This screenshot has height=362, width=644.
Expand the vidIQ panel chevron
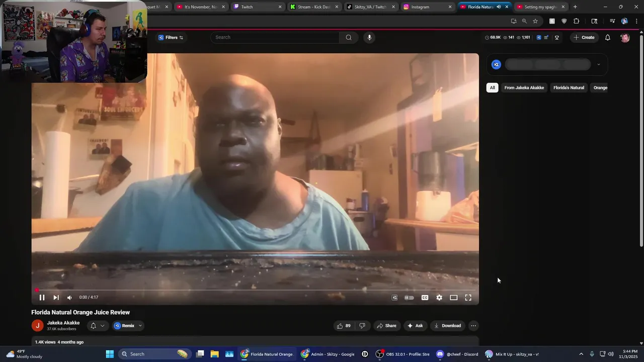coord(598,64)
